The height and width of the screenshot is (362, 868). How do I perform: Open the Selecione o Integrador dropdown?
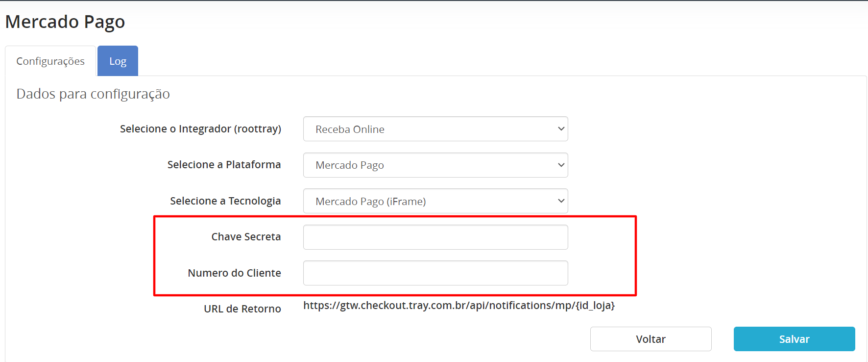435,129
